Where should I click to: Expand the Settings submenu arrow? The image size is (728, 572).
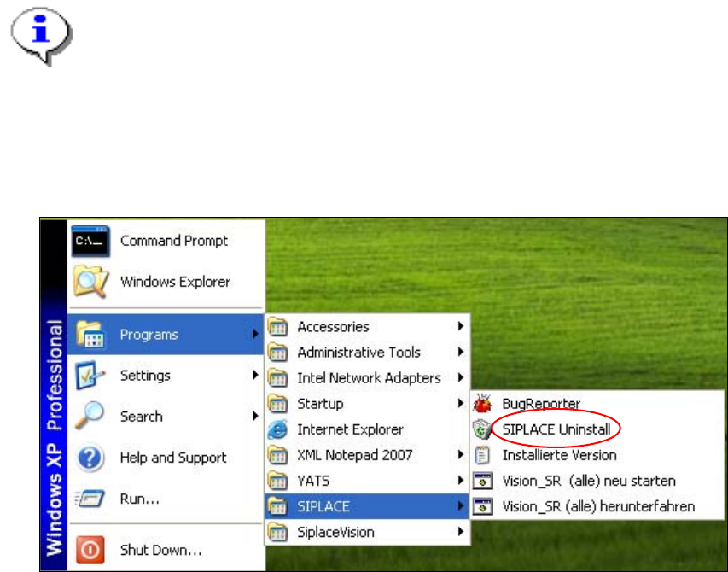point(255,375)
